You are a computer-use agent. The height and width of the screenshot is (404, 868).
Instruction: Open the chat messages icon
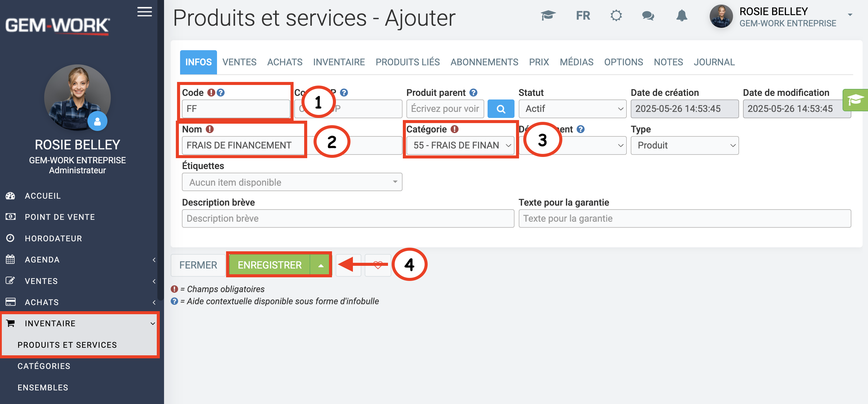648,15
